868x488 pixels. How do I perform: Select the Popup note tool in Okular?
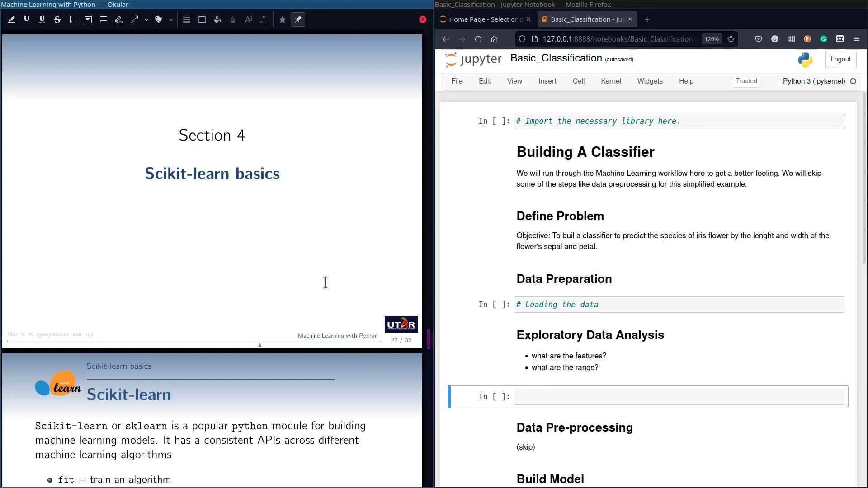104,19
